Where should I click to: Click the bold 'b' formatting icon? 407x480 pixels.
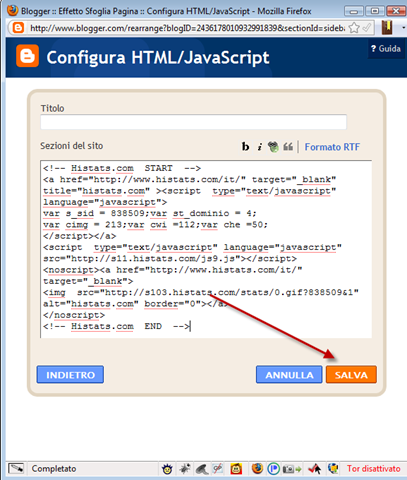pos(245,146)
